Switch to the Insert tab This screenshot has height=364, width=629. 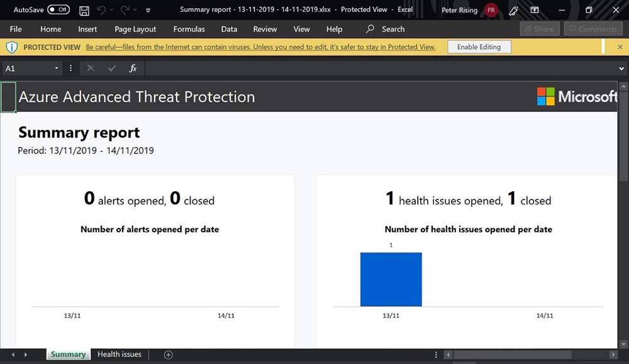(x=87, y=29)
